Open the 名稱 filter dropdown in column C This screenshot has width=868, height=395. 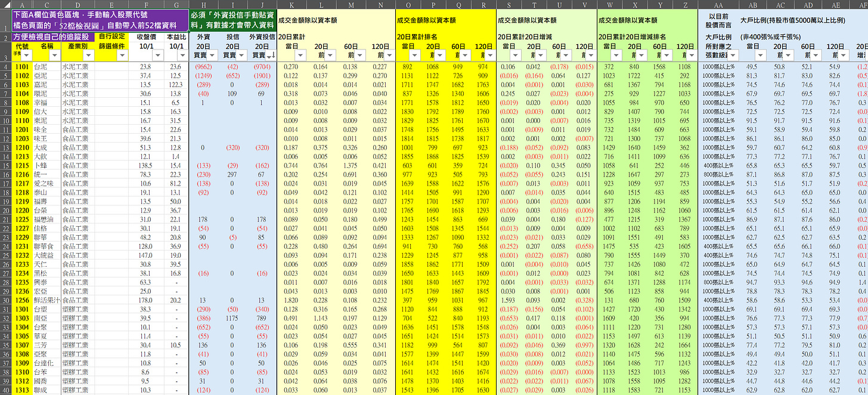(x=55, y=55)
